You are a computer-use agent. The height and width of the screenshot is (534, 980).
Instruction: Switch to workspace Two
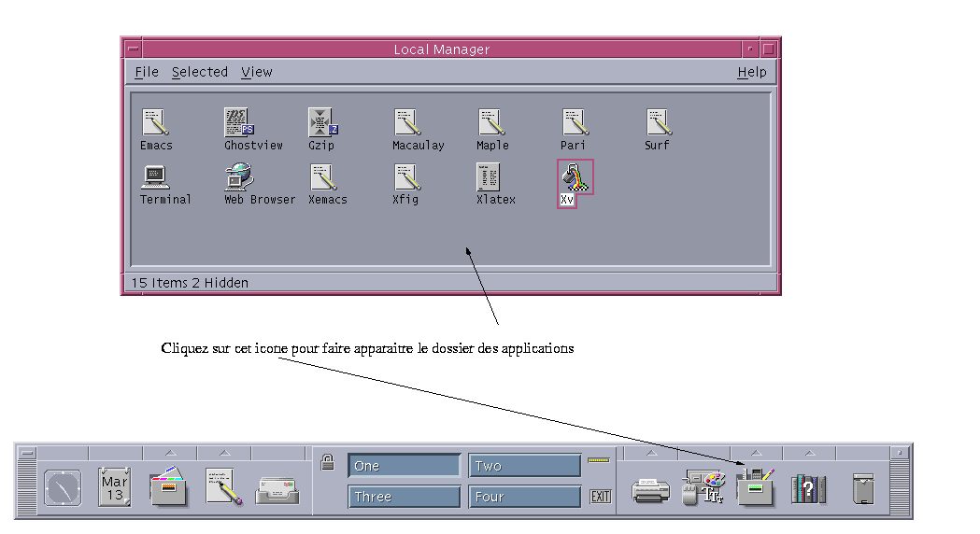click(525, 466)
